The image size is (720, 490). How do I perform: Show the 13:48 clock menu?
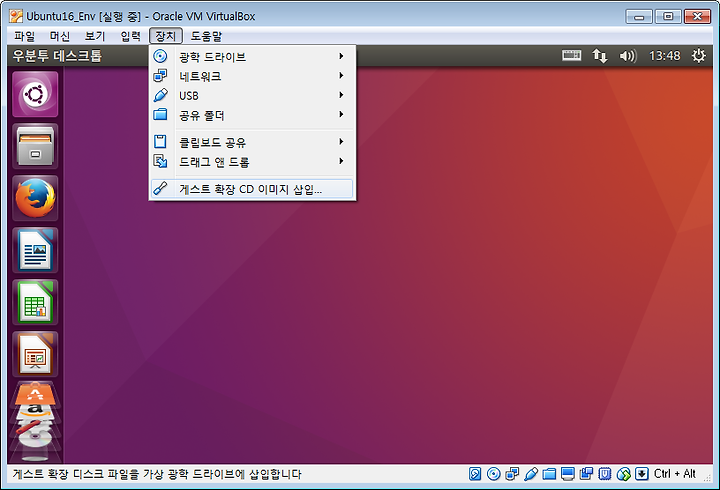point(664,56)
